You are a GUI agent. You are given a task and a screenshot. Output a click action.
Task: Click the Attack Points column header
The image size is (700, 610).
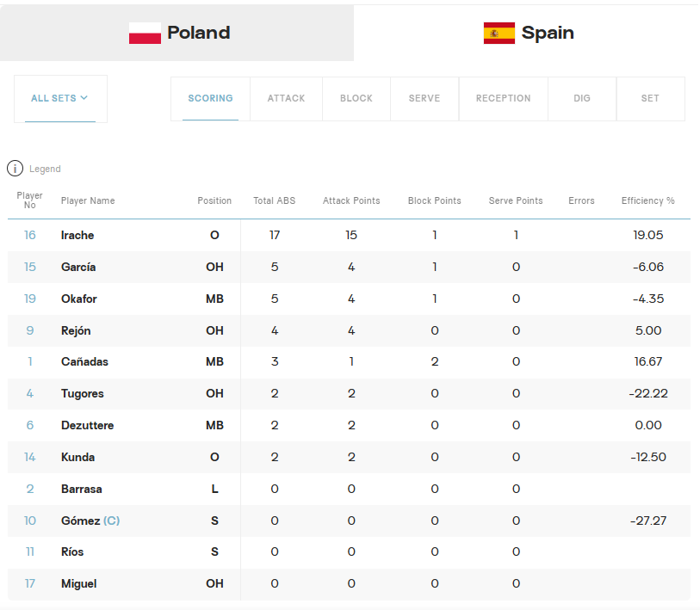pos(351,200)
